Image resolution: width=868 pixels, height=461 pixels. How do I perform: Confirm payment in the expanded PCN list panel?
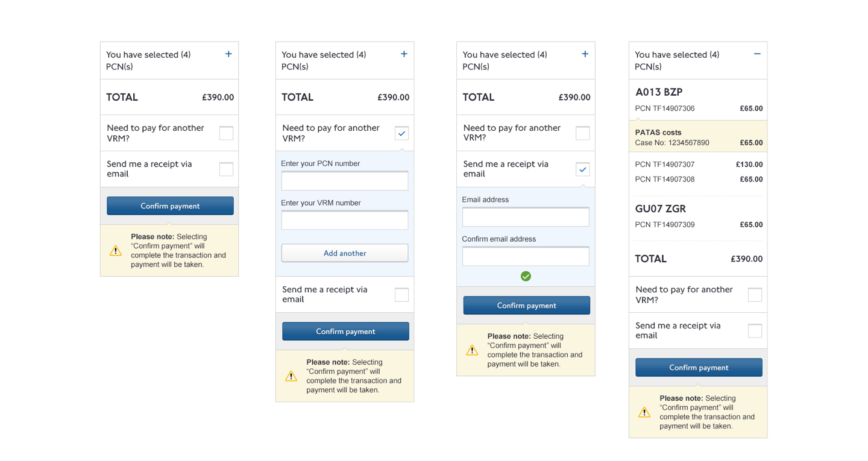699,368
